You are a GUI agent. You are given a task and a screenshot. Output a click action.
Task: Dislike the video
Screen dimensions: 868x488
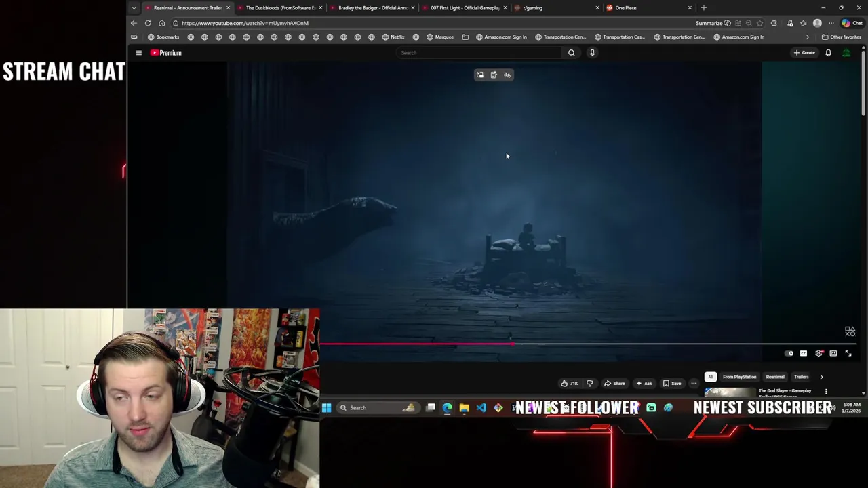pos(589,383)
